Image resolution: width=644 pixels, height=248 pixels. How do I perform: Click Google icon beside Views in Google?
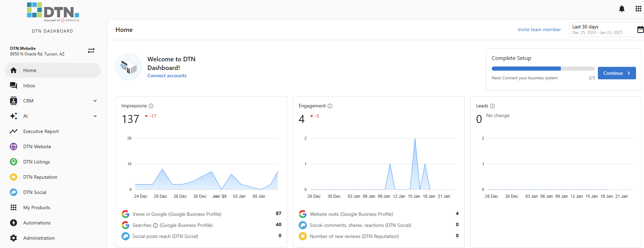pos(126,214)
